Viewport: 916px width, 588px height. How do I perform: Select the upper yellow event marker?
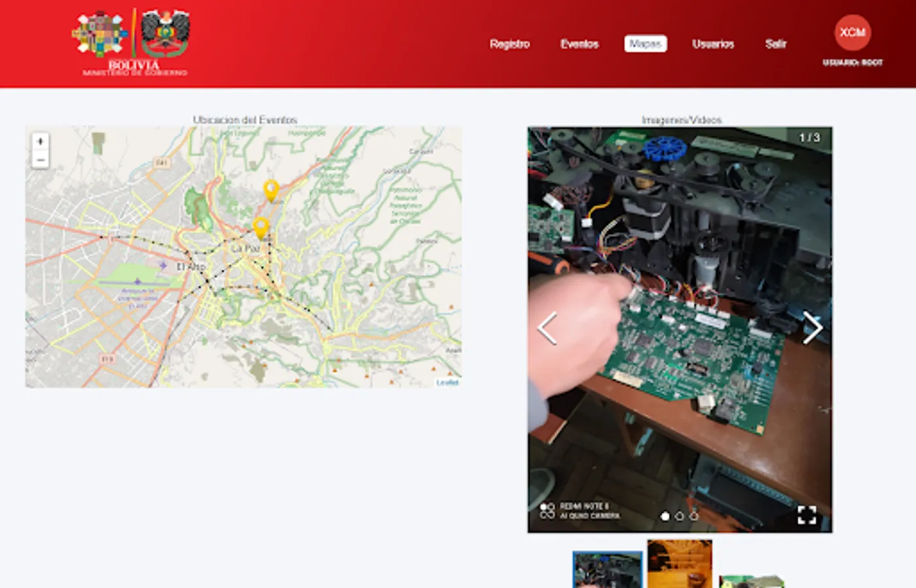pyautogui.click(x=273, y=190)
